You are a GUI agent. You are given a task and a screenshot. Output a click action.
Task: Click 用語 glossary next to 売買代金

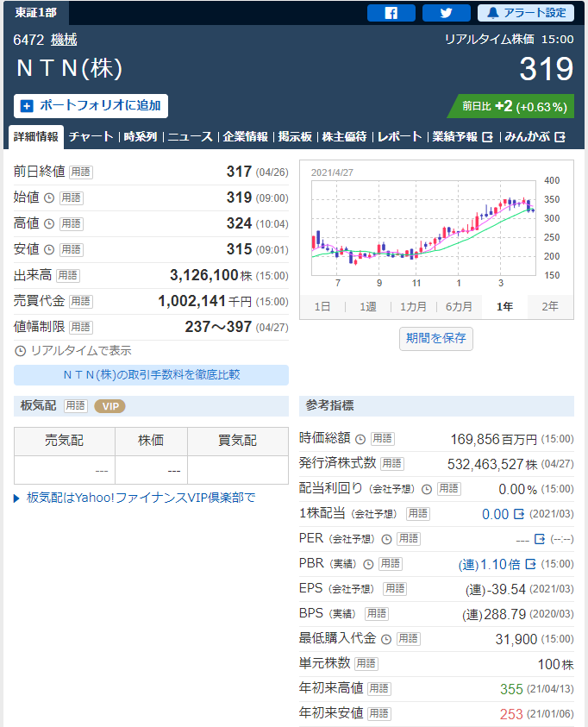(81, 302)
